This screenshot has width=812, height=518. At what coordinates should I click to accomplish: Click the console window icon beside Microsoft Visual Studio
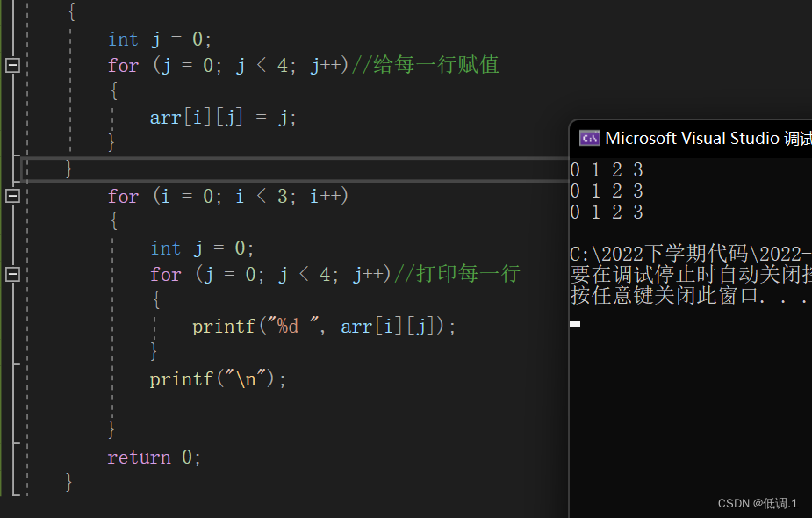pyautogui.click(x=589, y=139)
